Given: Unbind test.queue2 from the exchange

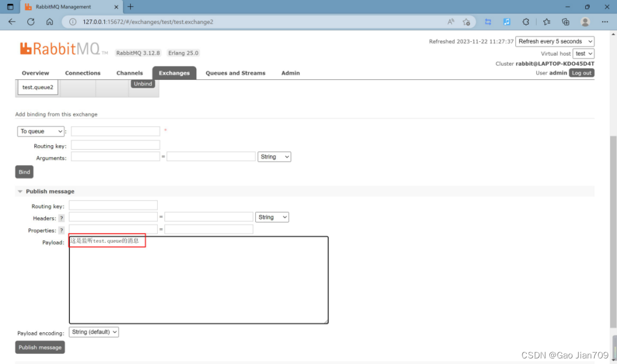Looking at the screenshot, I should tap(143, 84).
